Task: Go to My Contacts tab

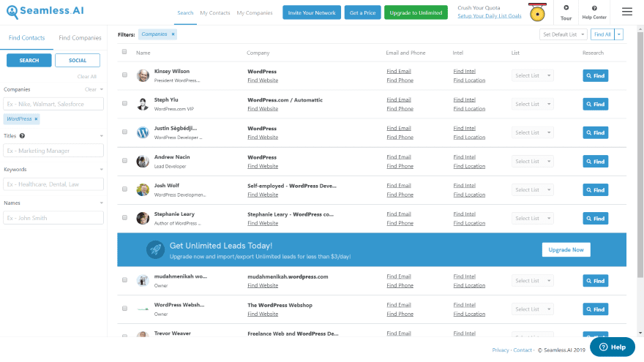Action: coord(215,13)
